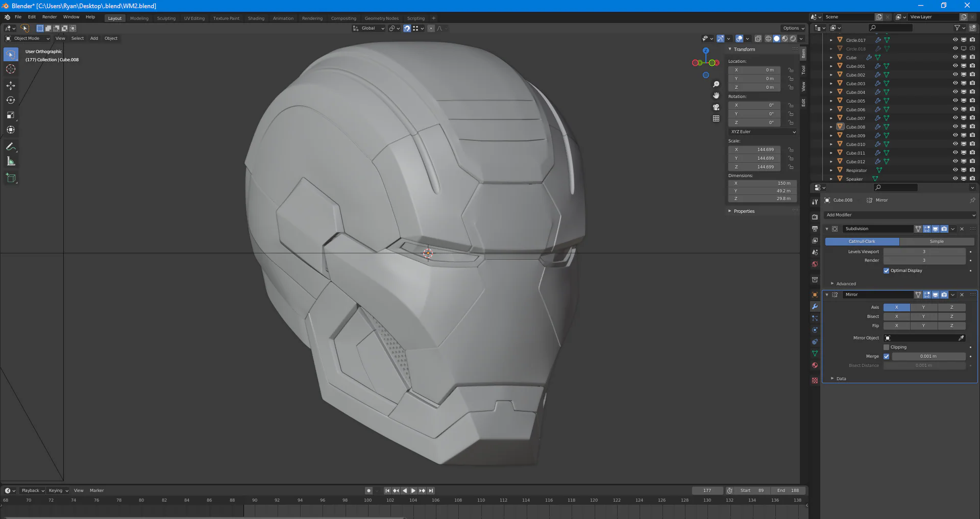The width and height of the screenshot is (980, 519).
Task: Open the XYZ Euler rotation mode dropdown
Action: pyautogui.click(x=763, y=132)
